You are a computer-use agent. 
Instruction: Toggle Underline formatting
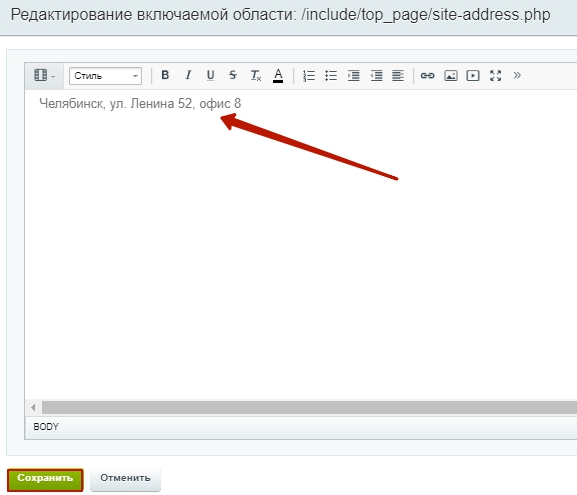pos(210,75)
